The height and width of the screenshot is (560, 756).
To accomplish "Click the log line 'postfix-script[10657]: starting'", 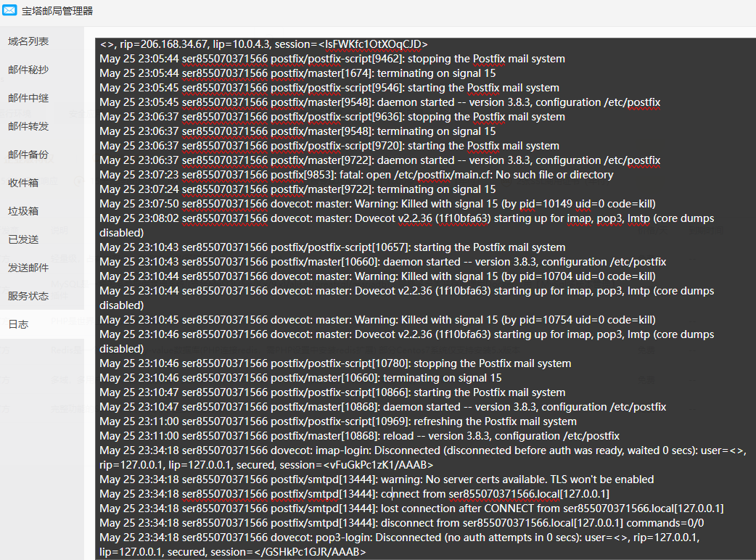I will coord(332,247).
